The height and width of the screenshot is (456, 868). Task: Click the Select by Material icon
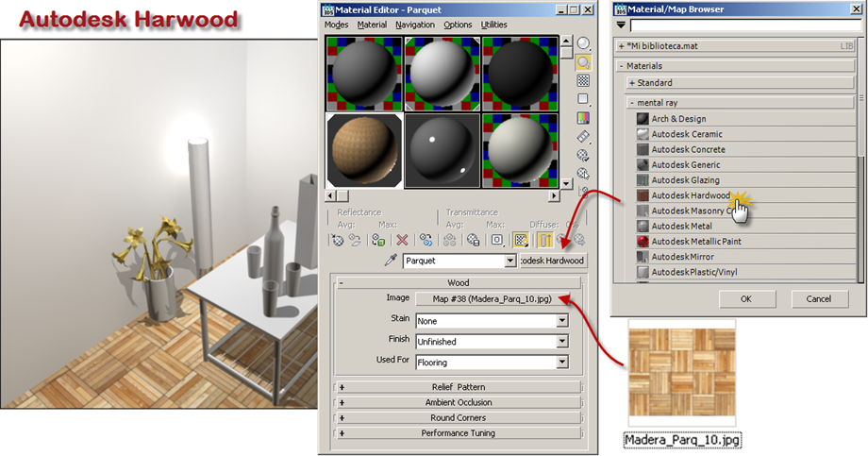(x=583, y=174)
